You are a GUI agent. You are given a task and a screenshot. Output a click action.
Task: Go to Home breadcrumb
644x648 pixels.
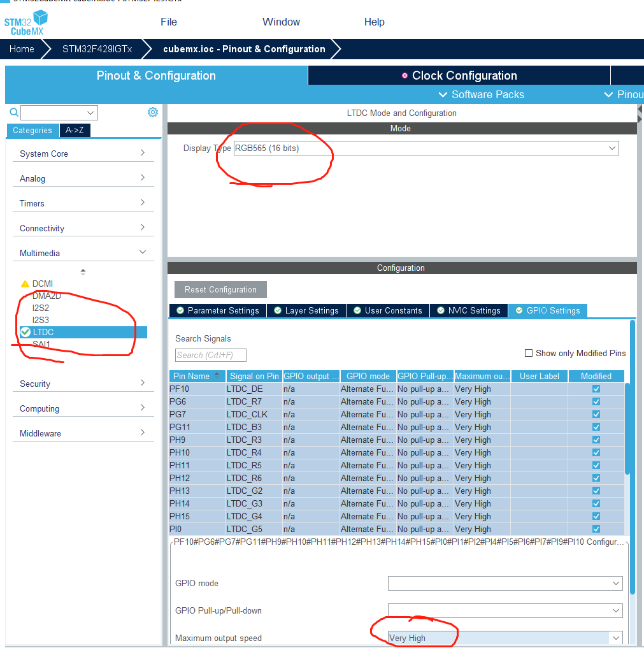tap(22, 49)
